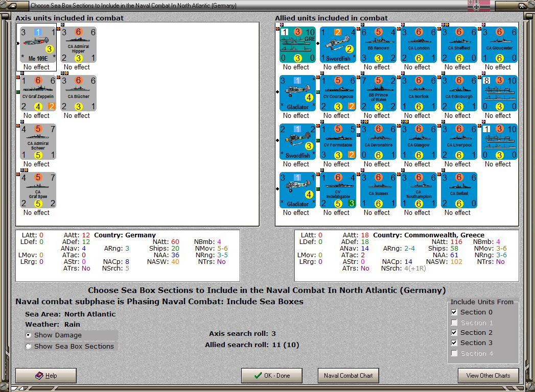Viewport: 535px width, 392px height.
Task: Select the CA Glasgow counter
Action: pyautogui.click(x=418, y=142)
